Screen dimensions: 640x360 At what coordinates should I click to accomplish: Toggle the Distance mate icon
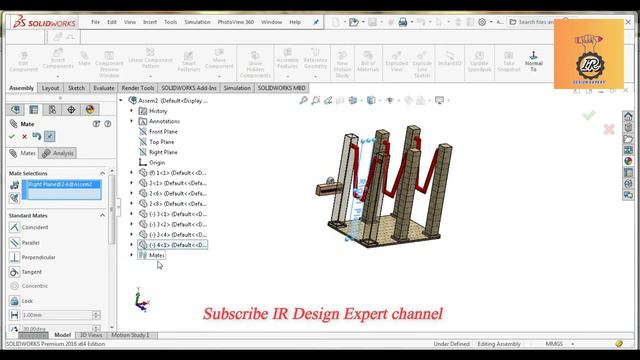(14, 315)
